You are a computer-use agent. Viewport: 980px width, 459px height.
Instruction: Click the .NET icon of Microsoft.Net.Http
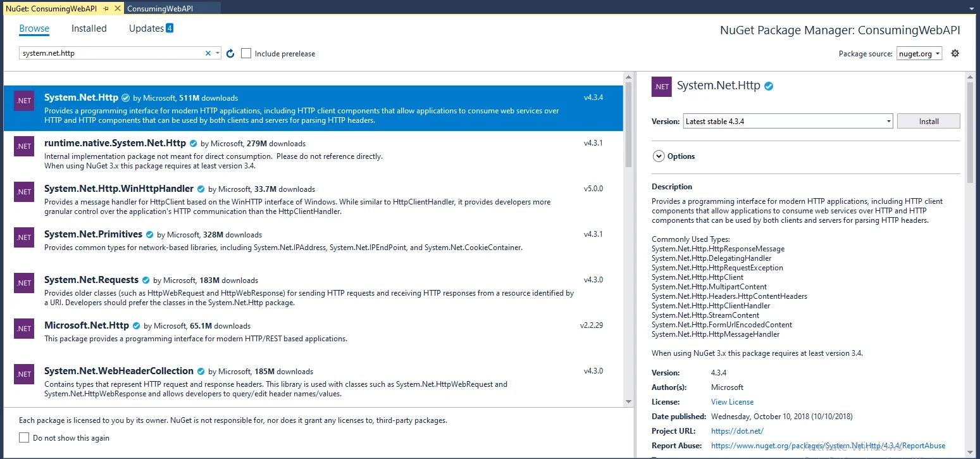pos(24,329)
